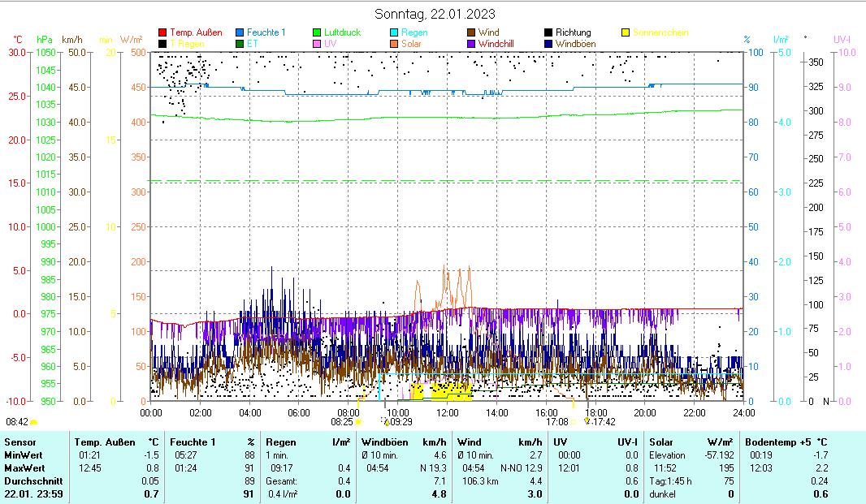Click the chart title Sonntag, 22.01.2023
Image resolution: width=866 pixels, height=504 pixels.
click(x=435, y=14)
